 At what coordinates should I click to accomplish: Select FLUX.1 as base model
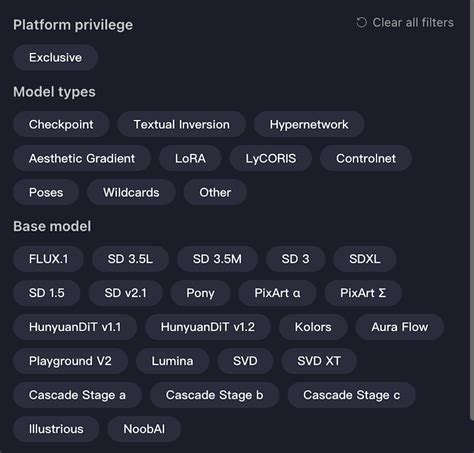click(48, 259)
